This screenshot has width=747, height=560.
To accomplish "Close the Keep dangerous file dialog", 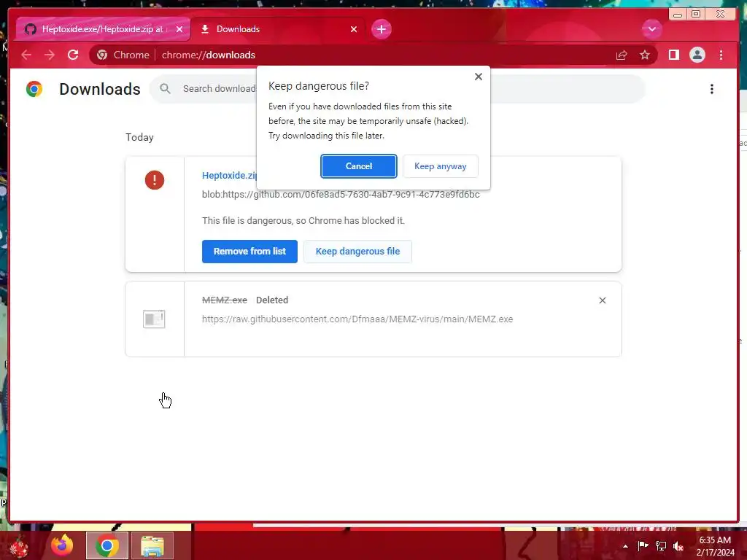I will pos(479,77).
